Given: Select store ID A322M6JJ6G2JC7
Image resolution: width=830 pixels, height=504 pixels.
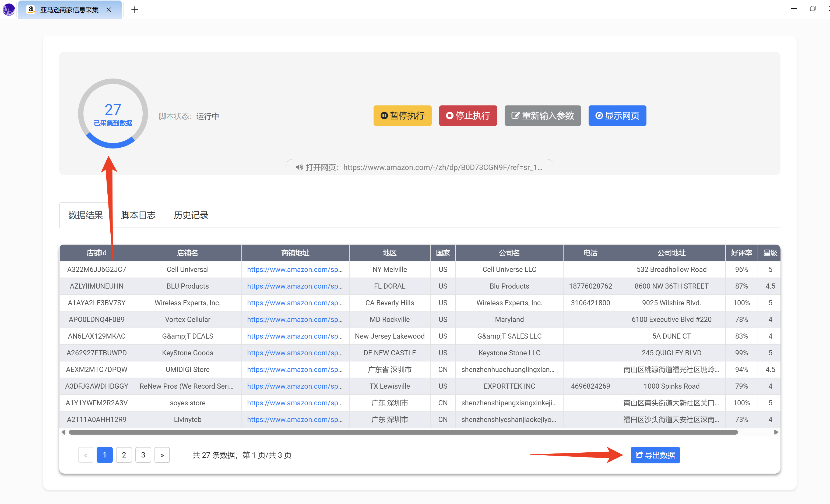Looking at the screenshot, I should [97, 269].
